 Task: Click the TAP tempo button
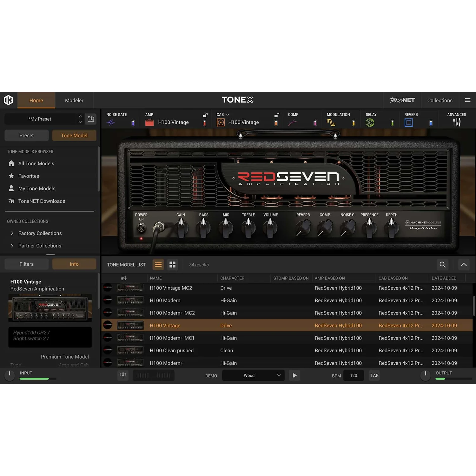point(374,375)
